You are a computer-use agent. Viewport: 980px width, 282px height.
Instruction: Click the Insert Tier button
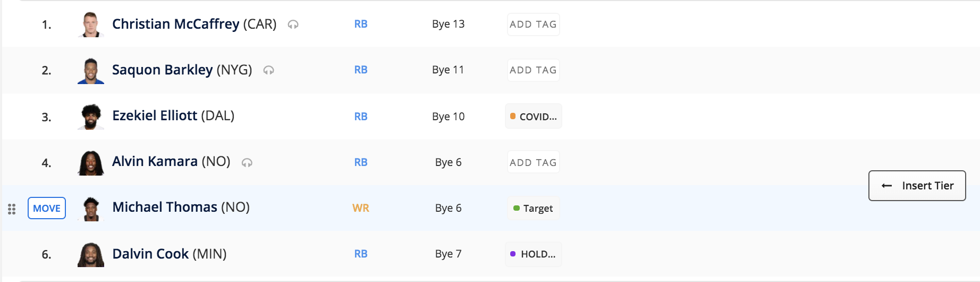[917, 186]
